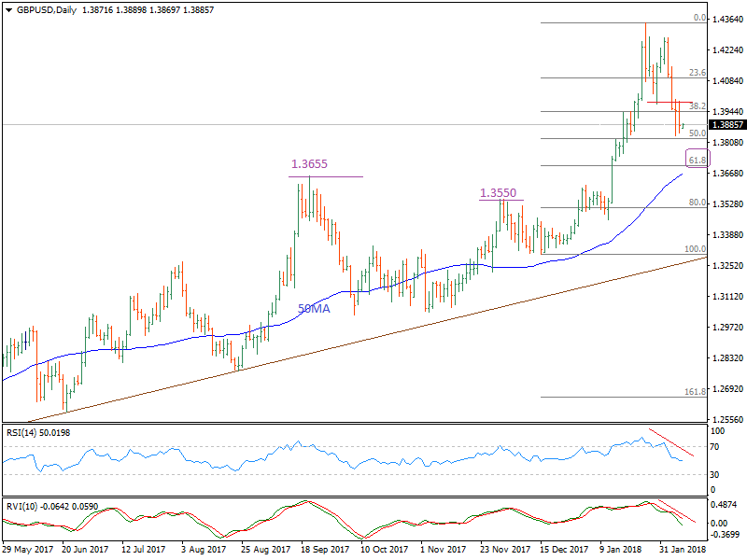Click the 1.43640 price on the scale

click(x=726, y=19)
